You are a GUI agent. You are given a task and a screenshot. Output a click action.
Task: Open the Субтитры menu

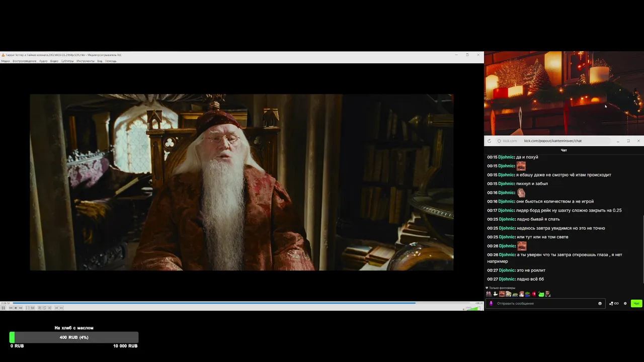point(67,61)
